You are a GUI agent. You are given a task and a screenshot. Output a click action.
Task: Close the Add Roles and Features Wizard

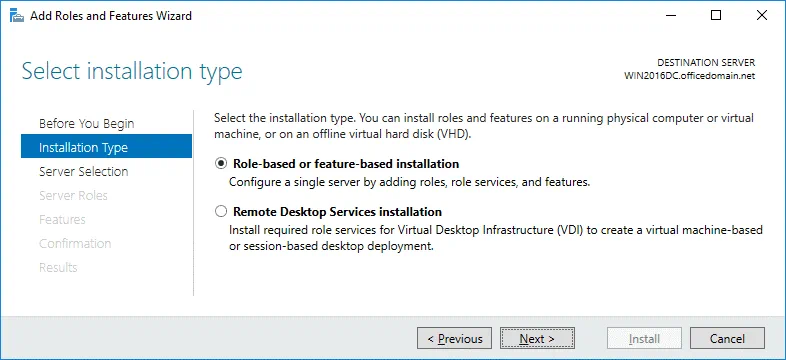point(761,16)
